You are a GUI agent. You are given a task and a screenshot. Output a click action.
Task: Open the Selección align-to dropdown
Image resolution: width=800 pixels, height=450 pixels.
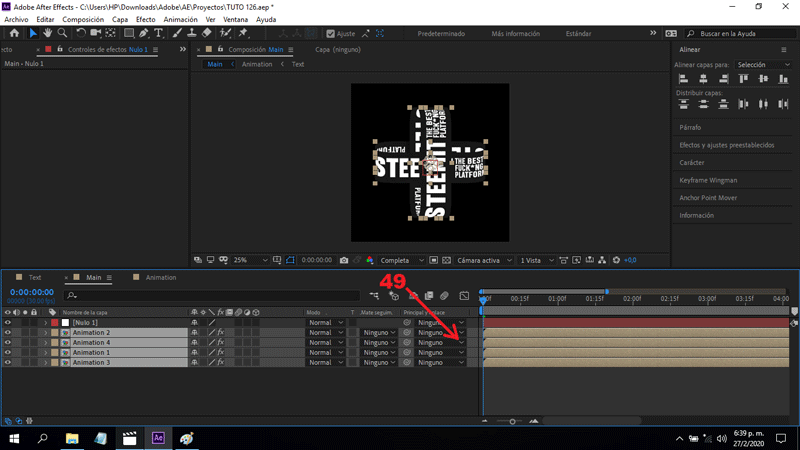(x=763, y=65)
